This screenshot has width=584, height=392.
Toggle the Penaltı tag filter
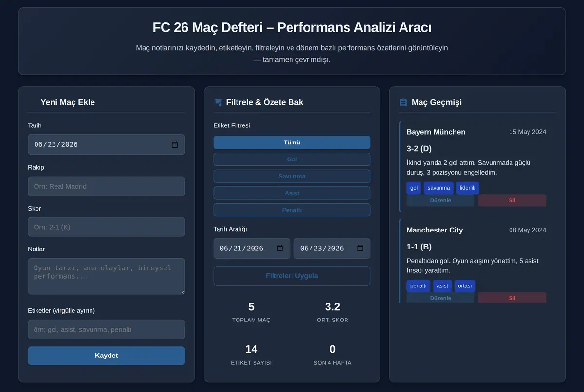292,210
